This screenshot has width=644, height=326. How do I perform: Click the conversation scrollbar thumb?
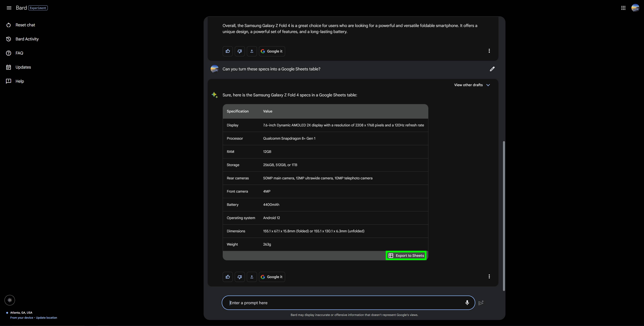coord(504,216)
